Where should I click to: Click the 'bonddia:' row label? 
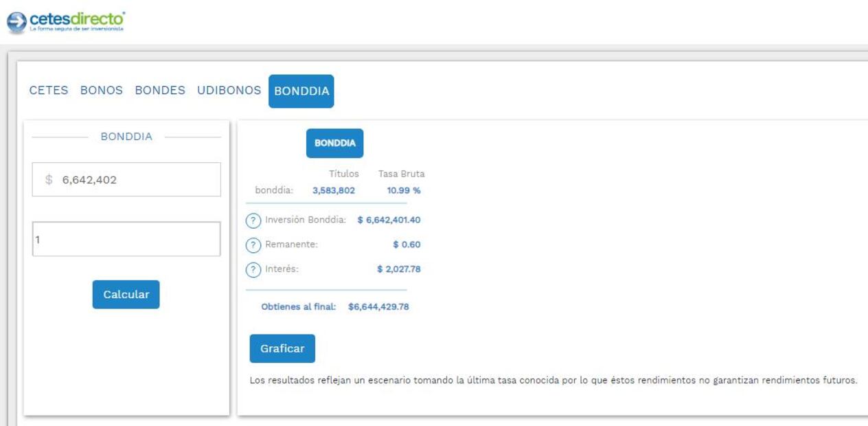275,191
